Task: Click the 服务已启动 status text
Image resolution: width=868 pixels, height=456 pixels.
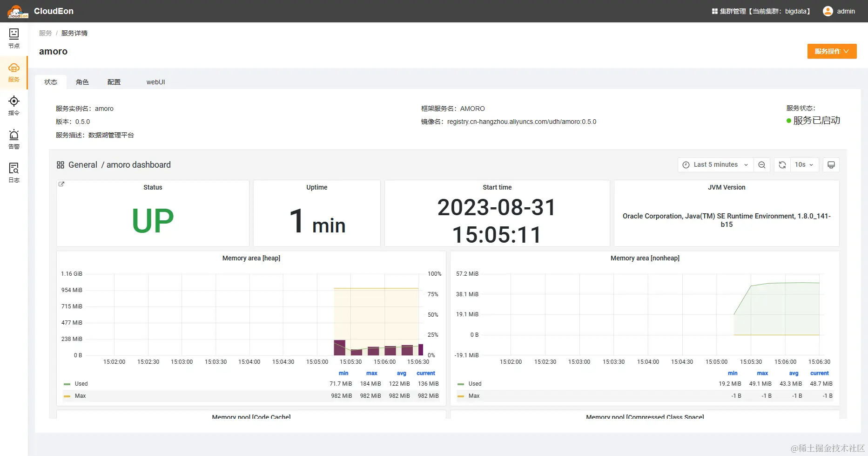Action: click(817, 121)
